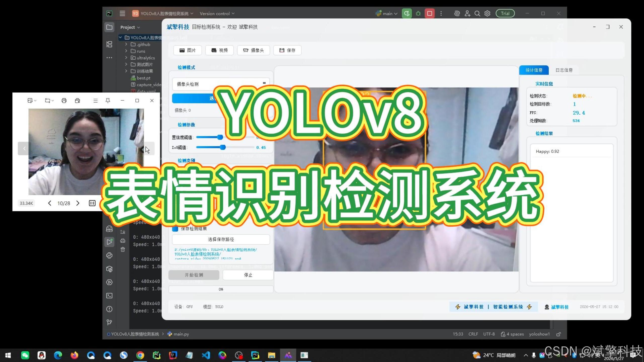Click print icon in image viewer
Viewport: 644px width, 362px height.
(x=64, y=101)
